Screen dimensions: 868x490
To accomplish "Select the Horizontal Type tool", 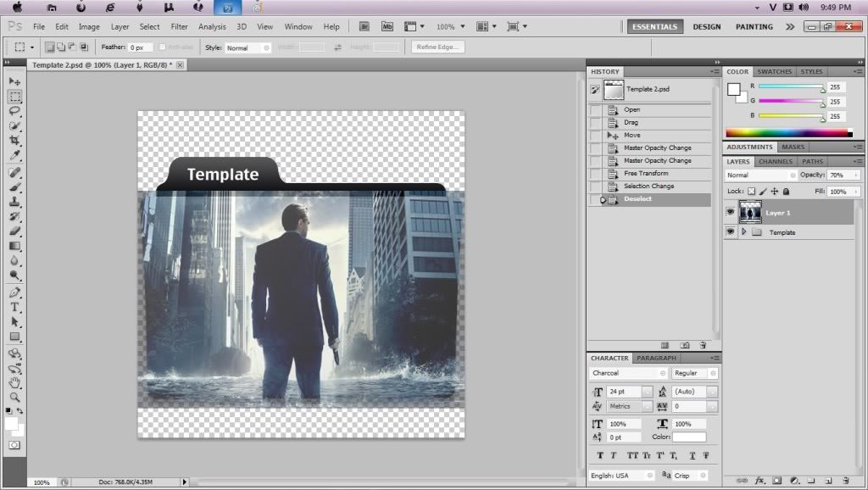I will pos(14,307).
